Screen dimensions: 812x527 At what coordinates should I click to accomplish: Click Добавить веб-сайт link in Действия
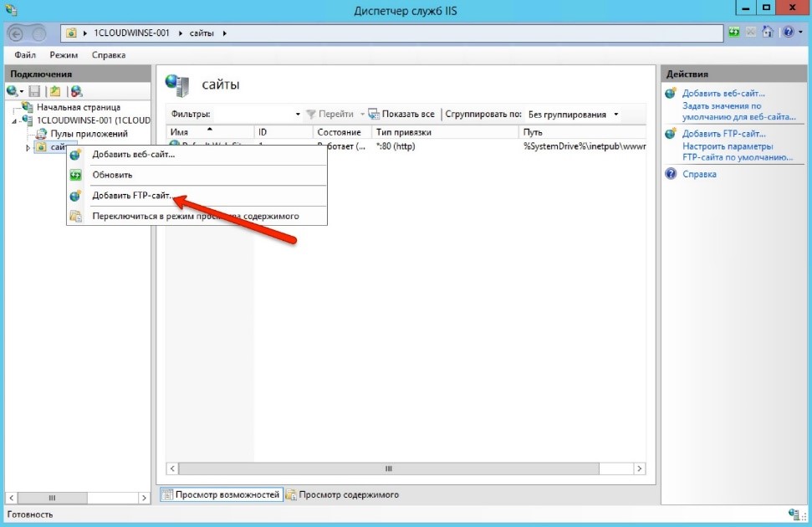pos(723,94)
